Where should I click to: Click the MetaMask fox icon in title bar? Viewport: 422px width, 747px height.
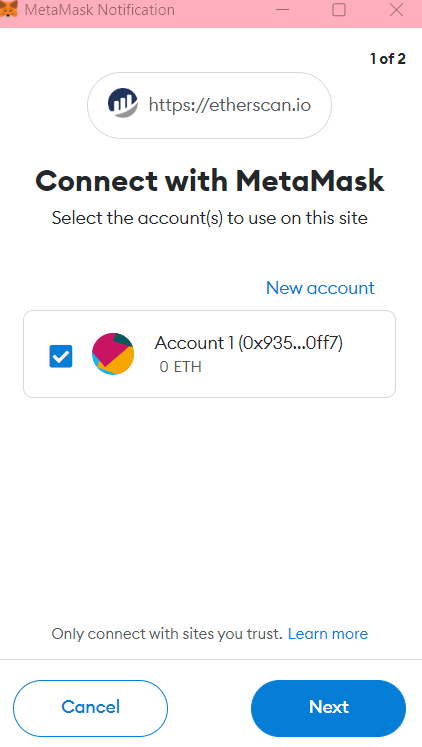(x=8, y=9)
